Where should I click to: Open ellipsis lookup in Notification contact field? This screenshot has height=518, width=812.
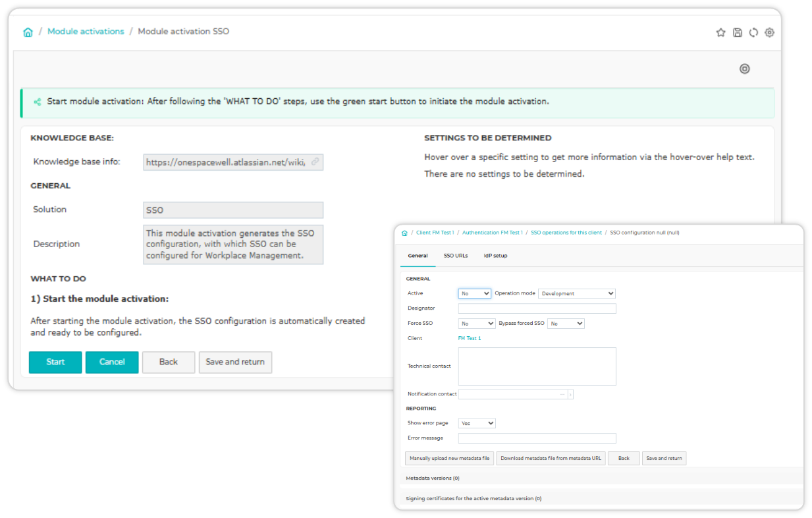(562, 394)
